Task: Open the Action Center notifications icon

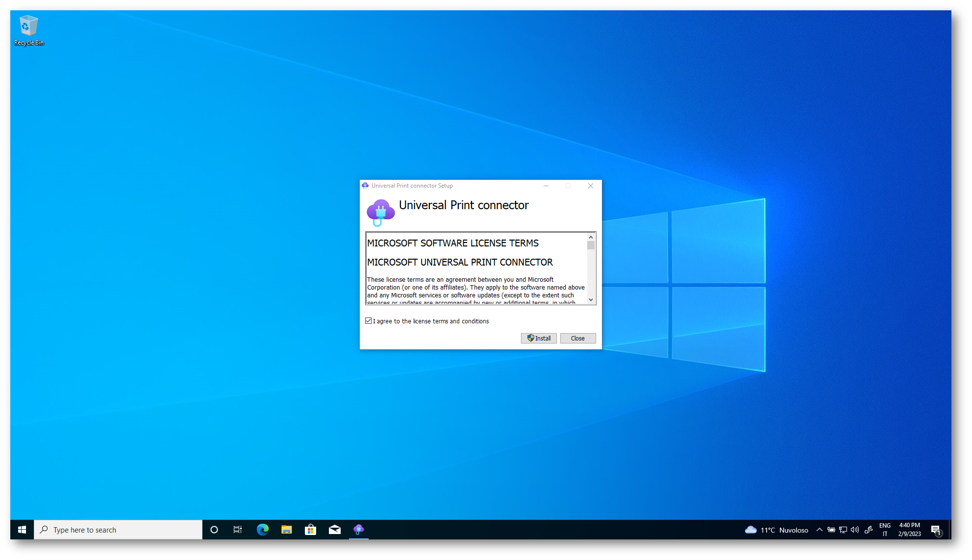Action: click(x=936, y=530)
